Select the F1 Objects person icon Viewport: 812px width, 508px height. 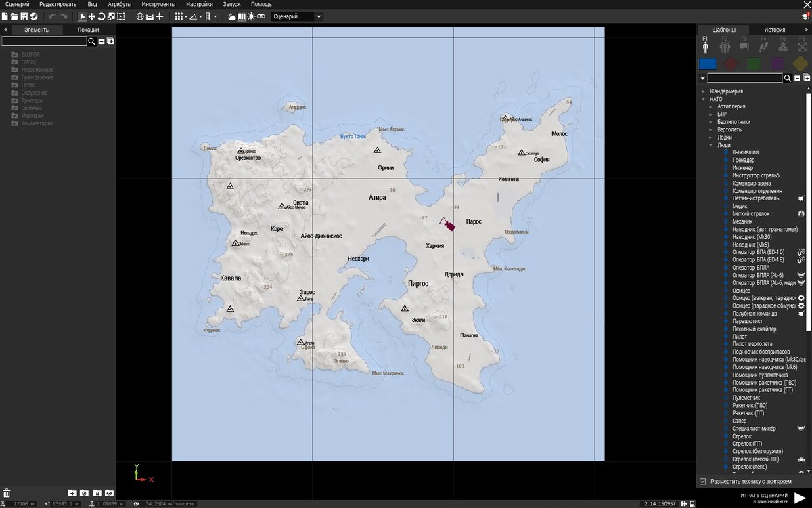(x=705, y=47)
